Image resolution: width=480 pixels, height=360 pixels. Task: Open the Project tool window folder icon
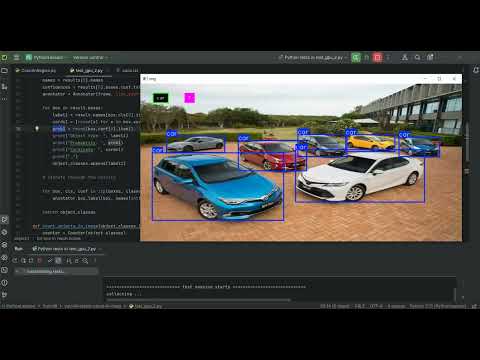click(x=4, y=70)
